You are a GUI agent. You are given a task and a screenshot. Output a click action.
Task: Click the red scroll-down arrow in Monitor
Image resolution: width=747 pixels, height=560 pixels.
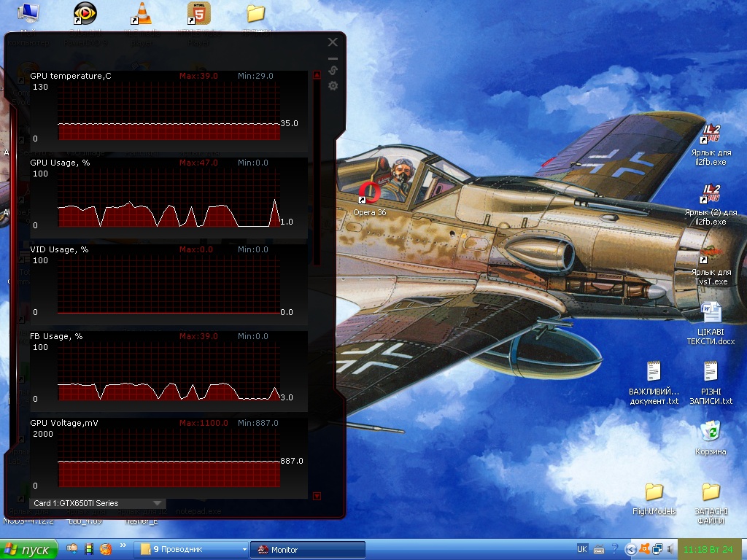pyautogui.click(x=317, y=496)
